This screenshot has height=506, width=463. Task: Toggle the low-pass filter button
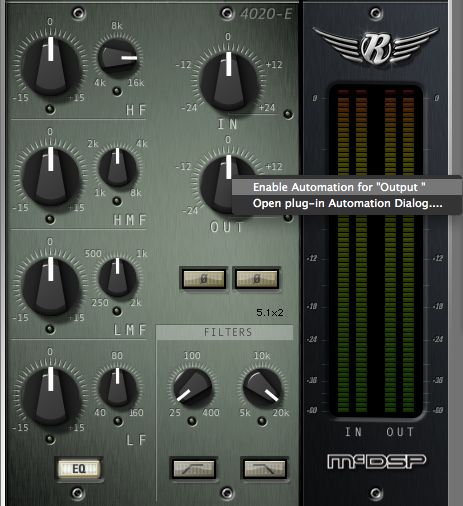264,468
